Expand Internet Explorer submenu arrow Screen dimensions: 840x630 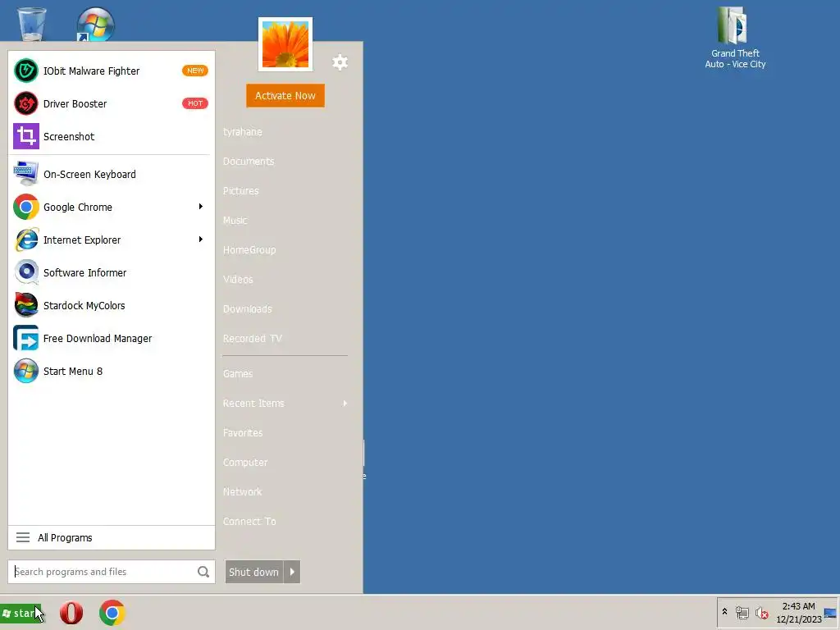coord(201,239)
